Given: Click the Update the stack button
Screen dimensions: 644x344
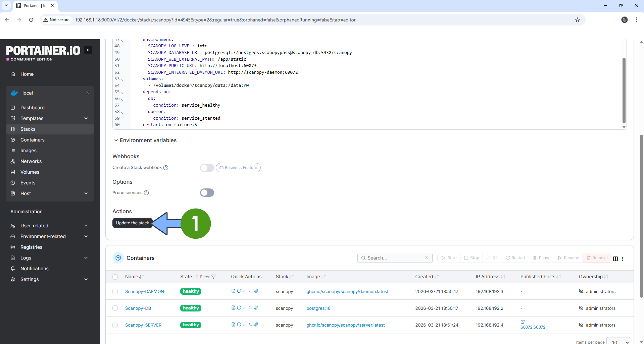Looking at the screenshot, I should (x=132, y=223).
